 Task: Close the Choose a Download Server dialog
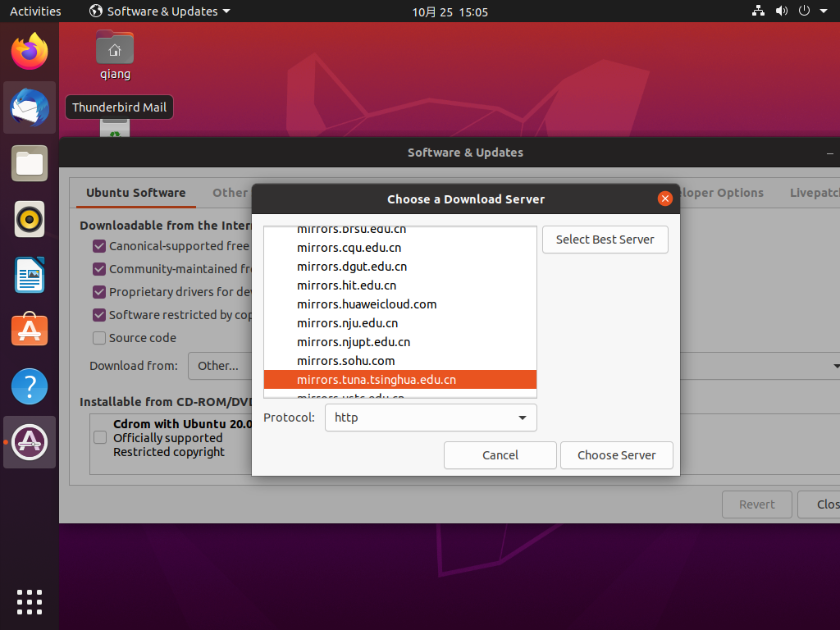tap(665, 199)
